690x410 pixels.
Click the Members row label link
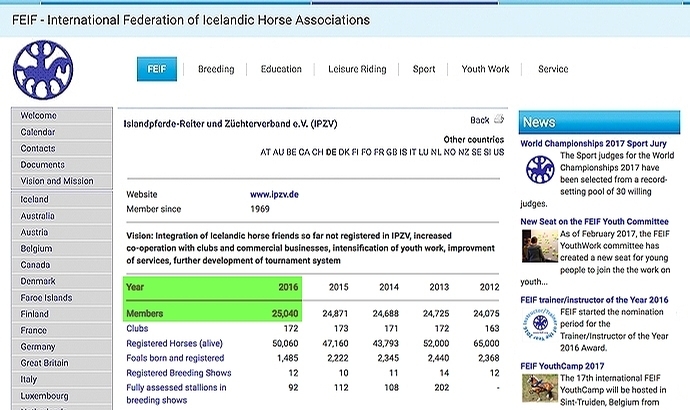(145, 314)
